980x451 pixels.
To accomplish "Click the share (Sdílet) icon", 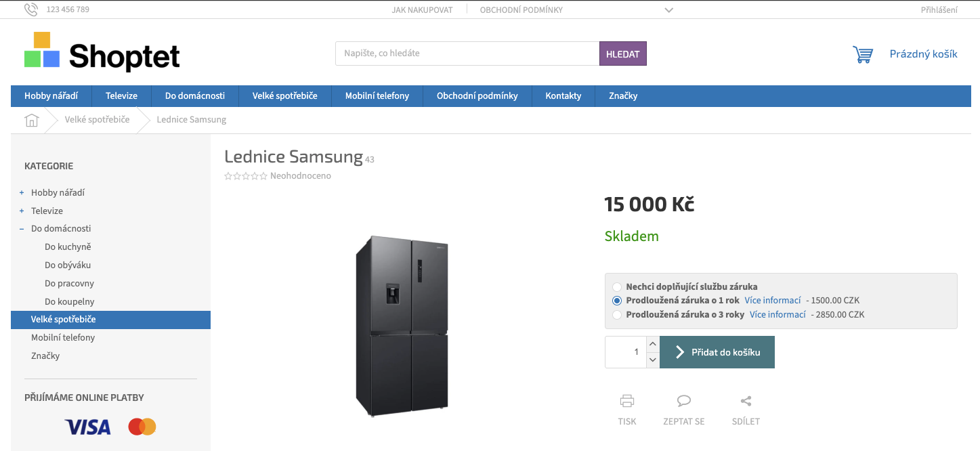I will pos(746,401).
